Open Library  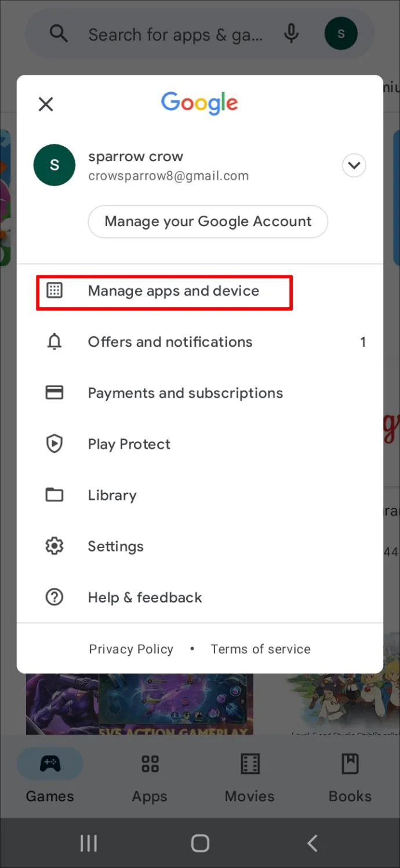200,495
